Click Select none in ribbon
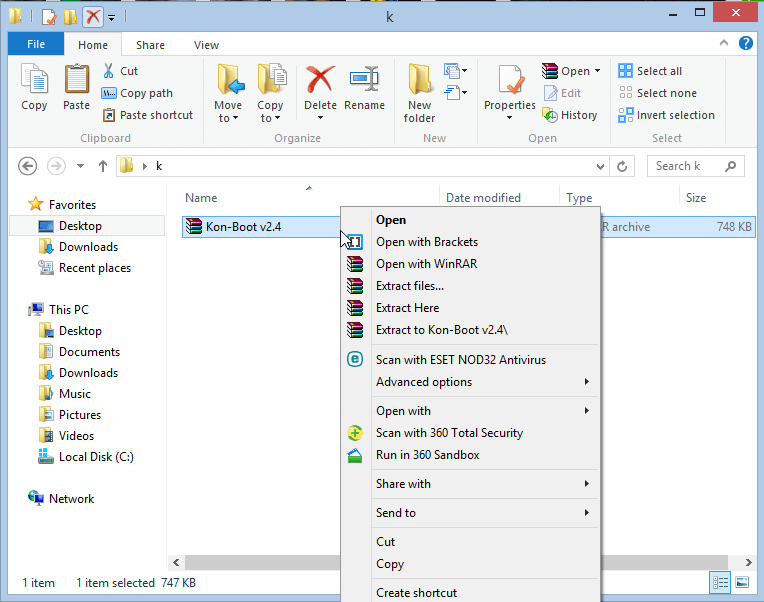Screen dimensions: 764x602 [x=657, y=93]
